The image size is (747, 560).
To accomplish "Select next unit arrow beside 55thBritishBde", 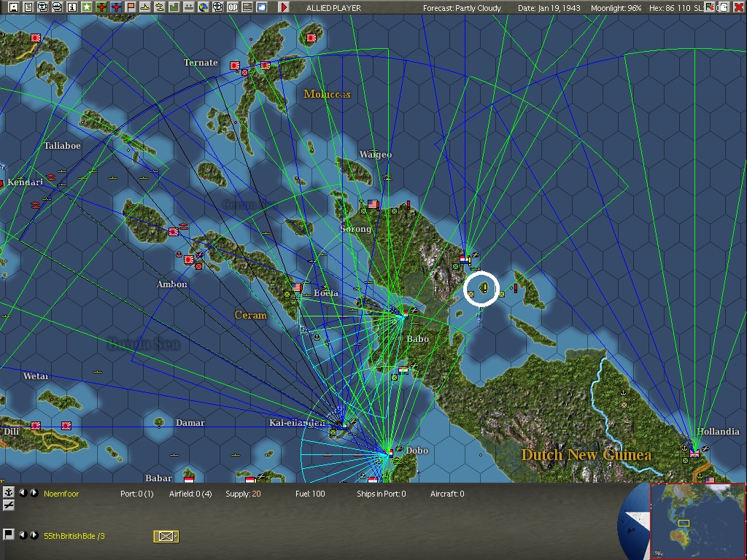I will pos(34,534).
